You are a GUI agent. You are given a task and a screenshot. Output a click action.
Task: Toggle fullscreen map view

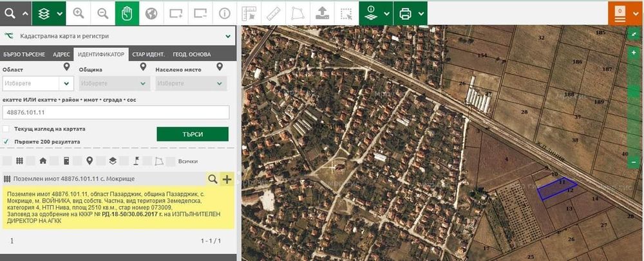pos(634,33)
